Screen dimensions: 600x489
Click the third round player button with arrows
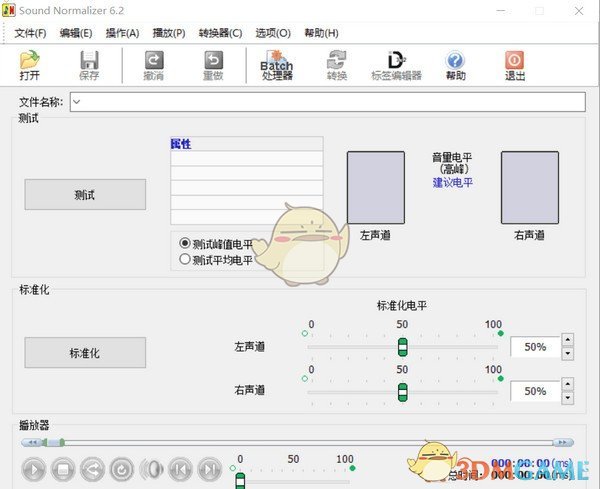click(x=92, y=469)
